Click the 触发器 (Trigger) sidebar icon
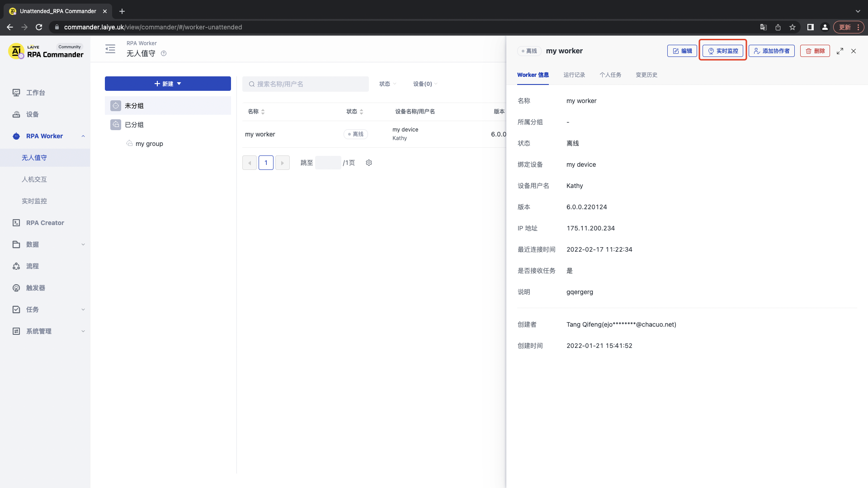Image resolution: width=868 pixels, height=488 pixels. pos(16,288)
